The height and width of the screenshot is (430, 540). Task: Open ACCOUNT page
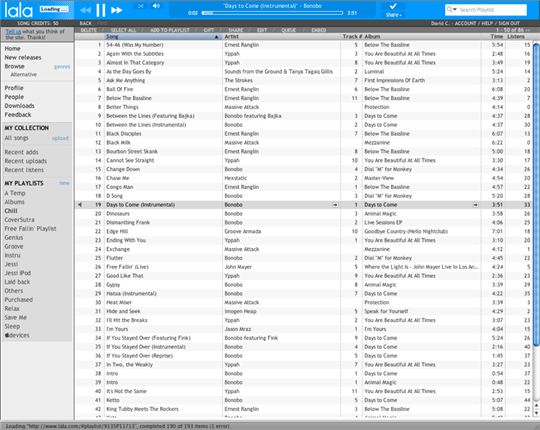pos(465,23)
